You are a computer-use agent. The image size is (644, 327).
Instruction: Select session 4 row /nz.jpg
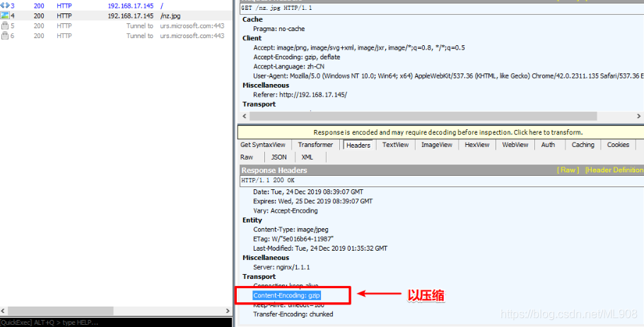pyautogui.click(x=116, y=16)
